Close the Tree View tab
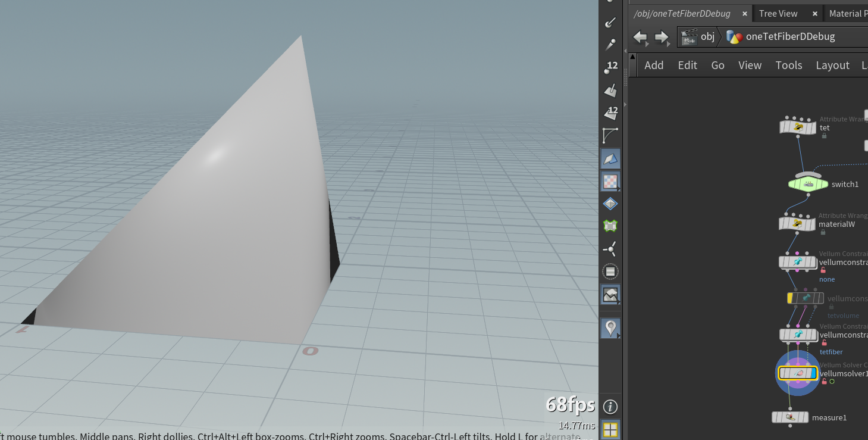 pos(814,14)
